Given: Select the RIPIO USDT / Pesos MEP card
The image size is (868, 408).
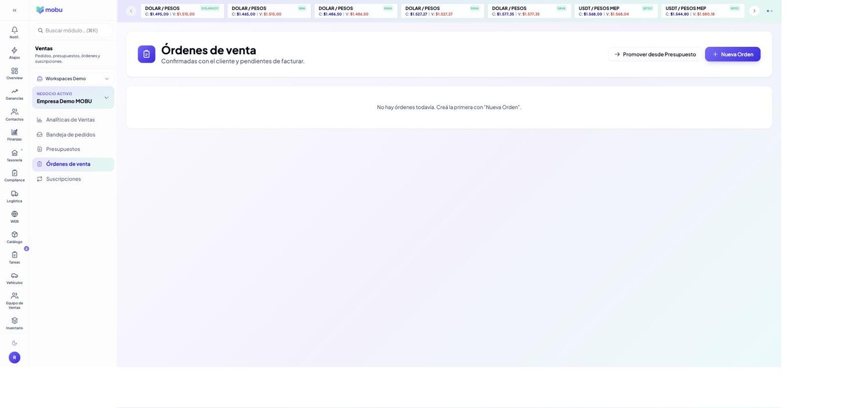Looking at the screenshot, I should point(703,11).
